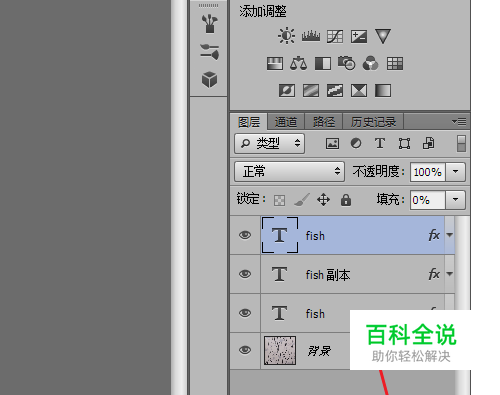The height and width of the screenshot is (395, 500).
Task: Expand effects list on top fish layer
Action: [x=450, y=235]
